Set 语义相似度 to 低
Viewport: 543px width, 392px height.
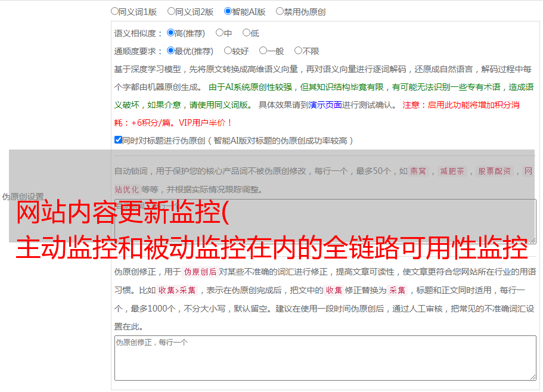point(246,33)
